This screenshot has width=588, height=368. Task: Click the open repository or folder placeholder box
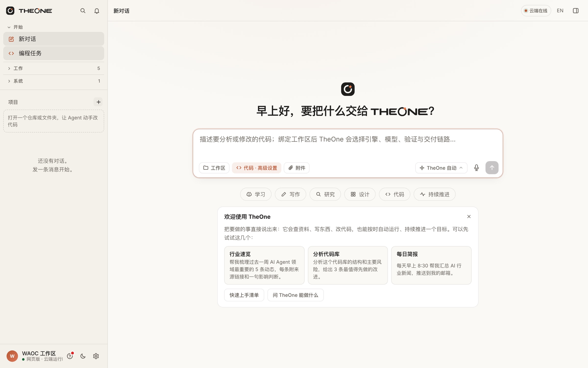[54, 121]
